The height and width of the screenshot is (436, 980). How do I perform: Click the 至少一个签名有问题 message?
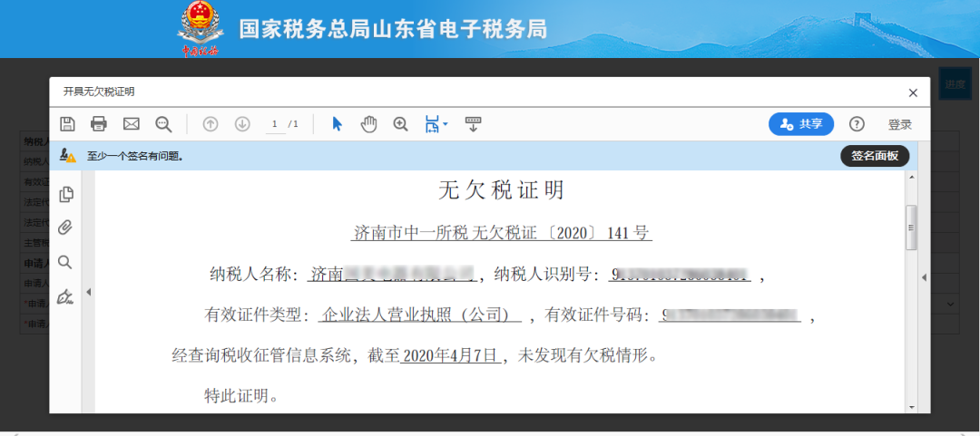[135, 156]
